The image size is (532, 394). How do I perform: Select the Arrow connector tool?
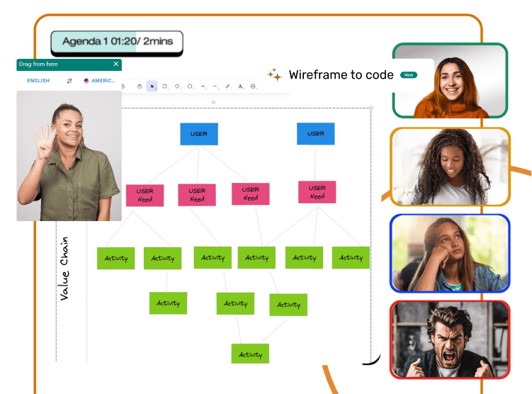[x=203, y=86]
